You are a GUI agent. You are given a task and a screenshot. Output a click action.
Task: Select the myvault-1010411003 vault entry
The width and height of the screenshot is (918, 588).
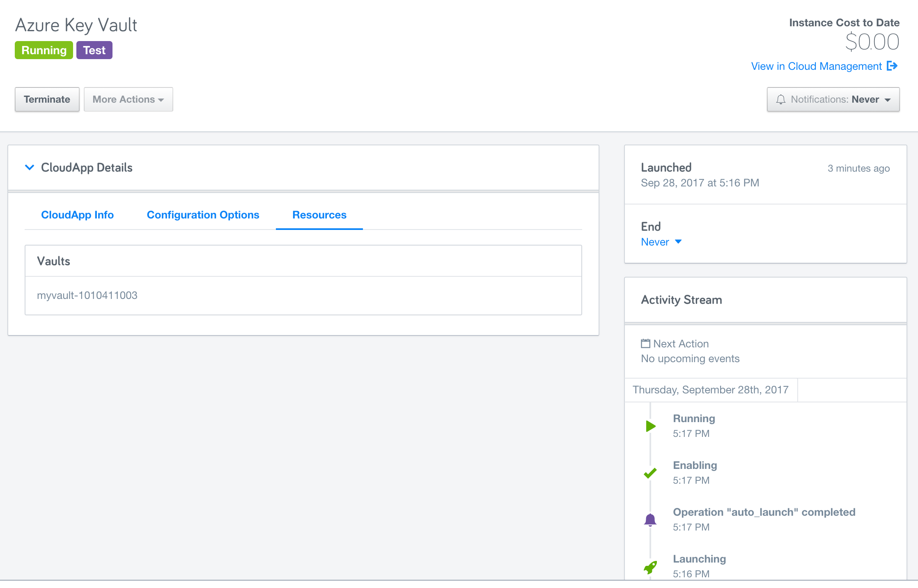(x=87, y=295)
